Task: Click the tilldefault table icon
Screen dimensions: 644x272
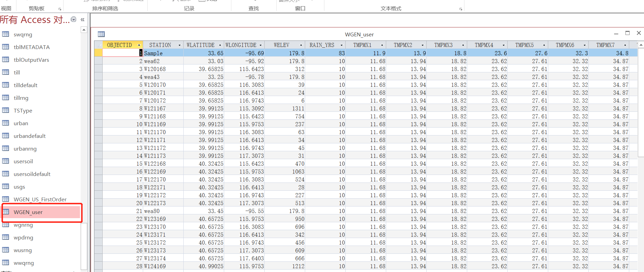Action: click(x=5, y=85)
